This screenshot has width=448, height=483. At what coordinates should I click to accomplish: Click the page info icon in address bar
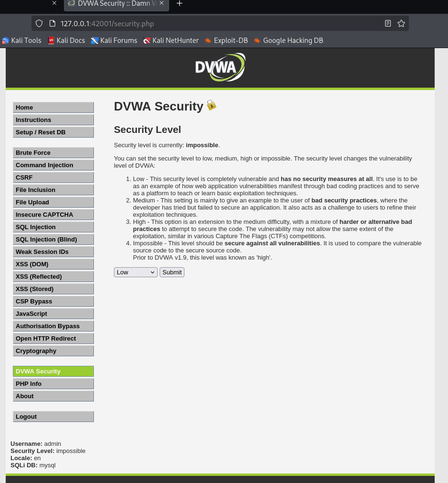(52, 23)
